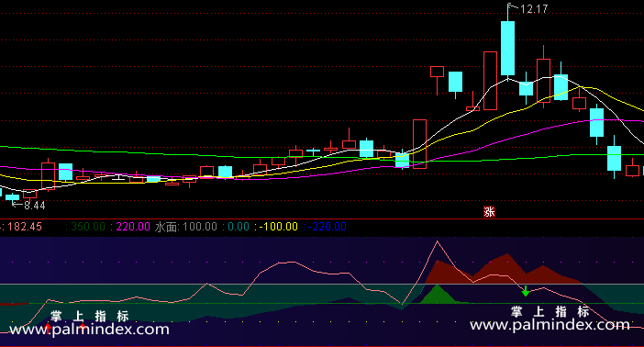
Task: Select the green 350.00 indicator value
Action: 88,227
